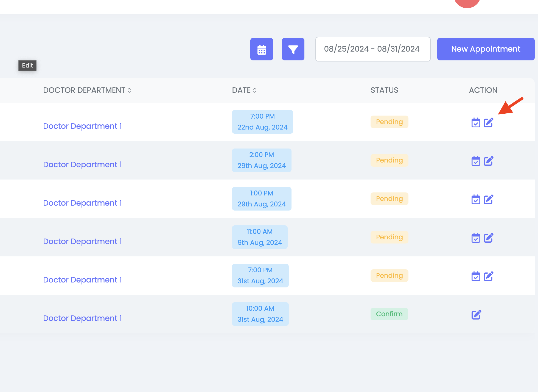
Task: Edit the 7:00 PM 31st Aug appointment
Action: coord(489,276)
